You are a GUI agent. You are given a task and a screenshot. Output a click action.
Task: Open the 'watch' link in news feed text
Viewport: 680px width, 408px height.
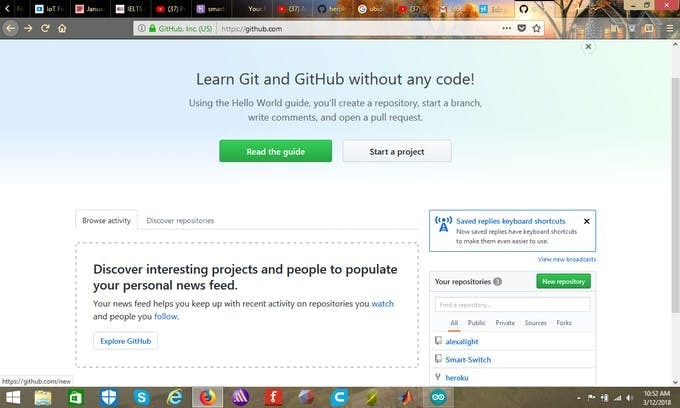[382, 304]
